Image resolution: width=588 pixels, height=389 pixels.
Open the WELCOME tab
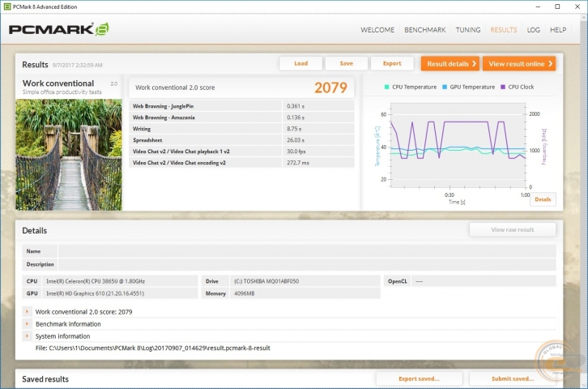coord(377,30)
